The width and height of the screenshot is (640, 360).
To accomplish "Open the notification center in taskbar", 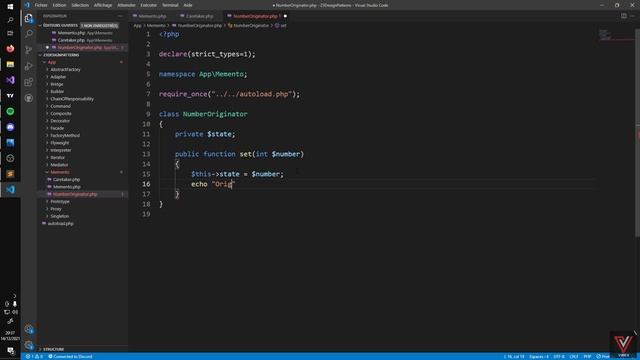I will [10, 351].
